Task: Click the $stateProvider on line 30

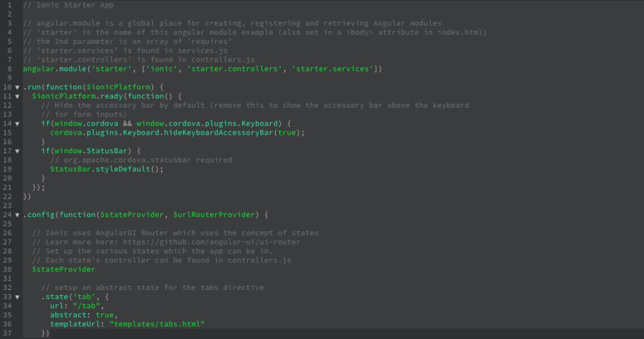Action: (x=64, y=269)
